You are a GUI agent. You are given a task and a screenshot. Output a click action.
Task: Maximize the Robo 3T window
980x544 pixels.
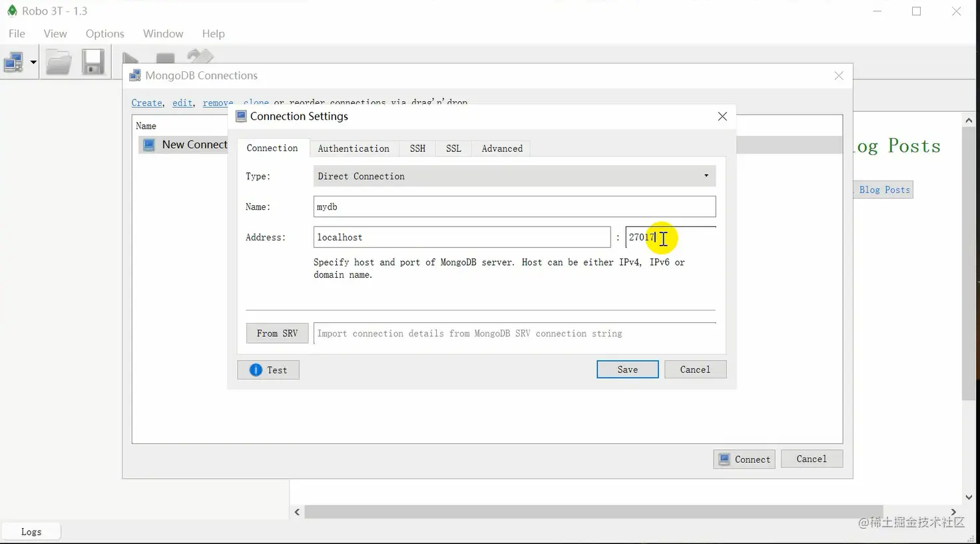[917, 11]
